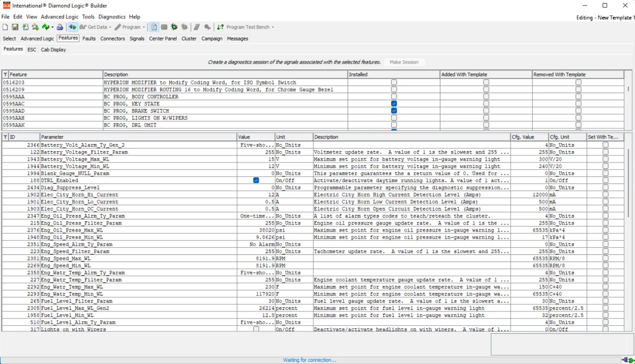Switch to the Campaign tab
Viewport: 635px width, 364px height.
(x=212, y=39)
